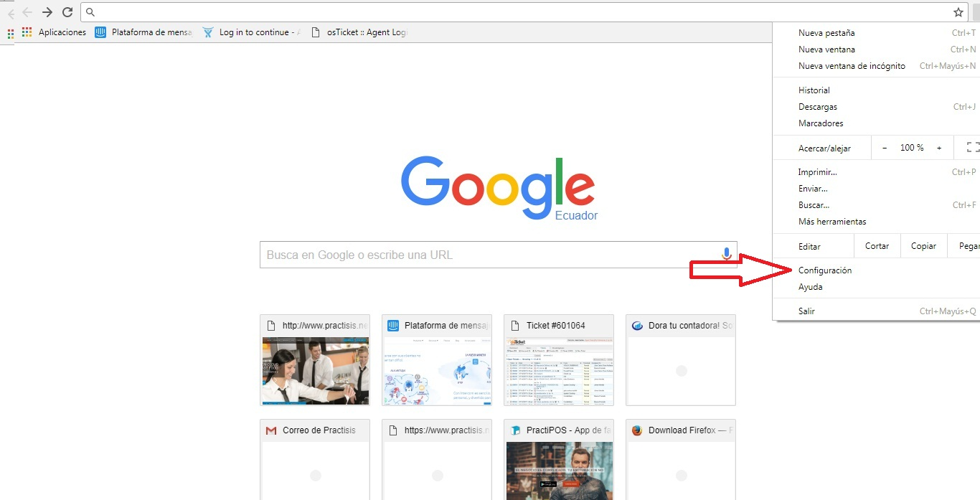Click the Firefox icon on the Download Firefox tile
The width and height of the screenshot is (980, 500).
pyautogui.click(x=637, y=430)
